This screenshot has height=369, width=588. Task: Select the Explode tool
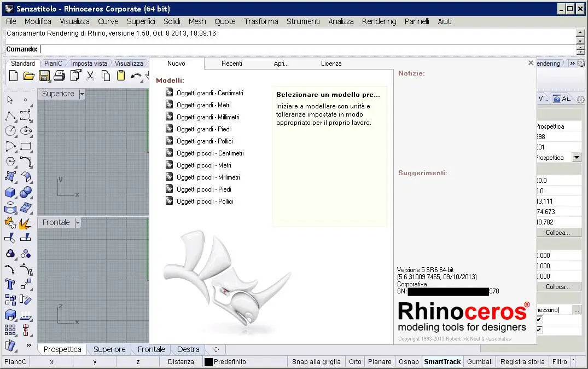tap(25, 224)
